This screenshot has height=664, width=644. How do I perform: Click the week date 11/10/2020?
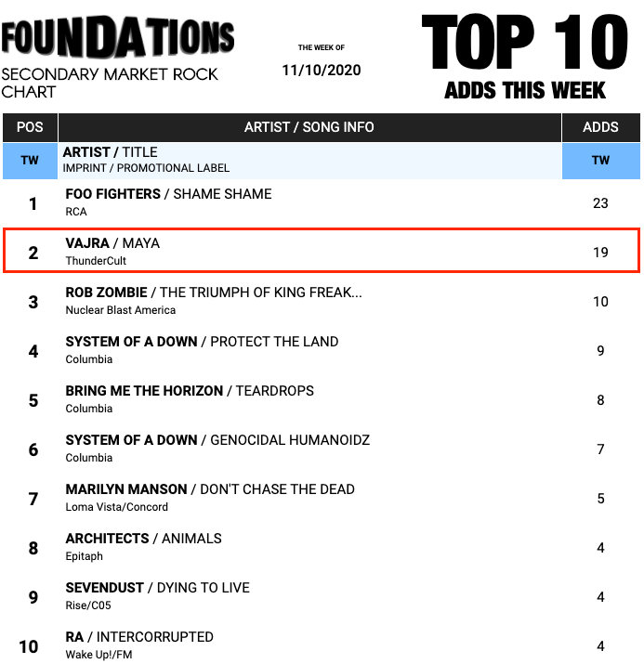coord(321,70)
